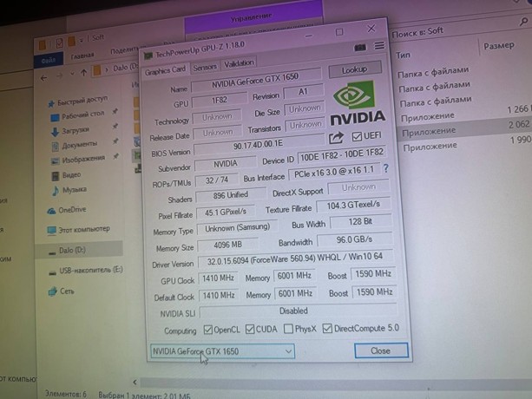Click the Explorer back arrow

point(43,78)
